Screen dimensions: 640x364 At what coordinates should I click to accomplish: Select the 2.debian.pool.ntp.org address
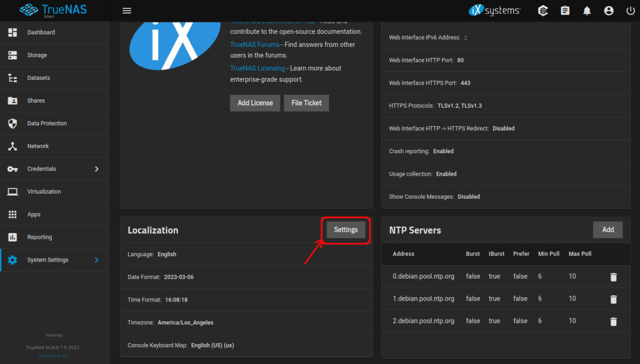[423, 321]
